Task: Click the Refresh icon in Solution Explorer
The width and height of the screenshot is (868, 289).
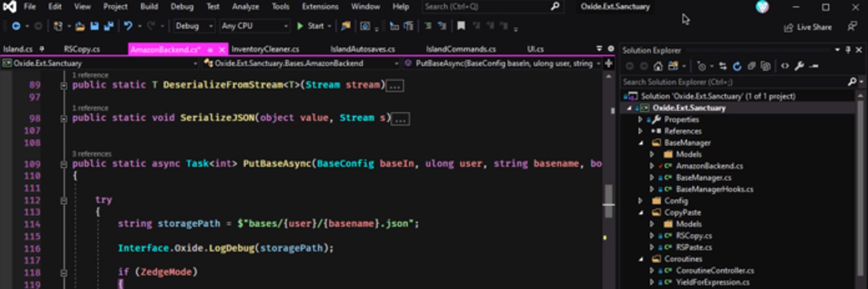Action: click(737, 66)
